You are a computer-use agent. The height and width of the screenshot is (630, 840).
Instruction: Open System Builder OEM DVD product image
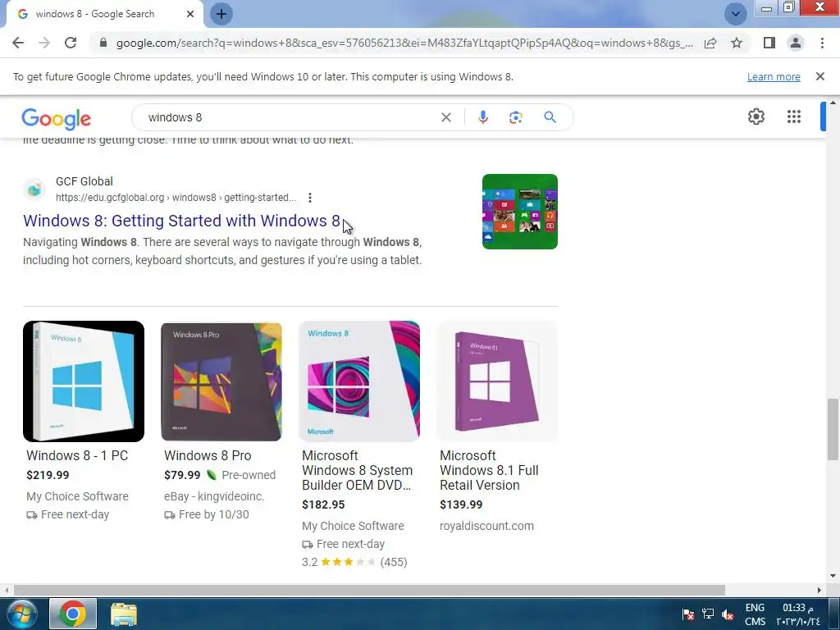coord(359,381)
